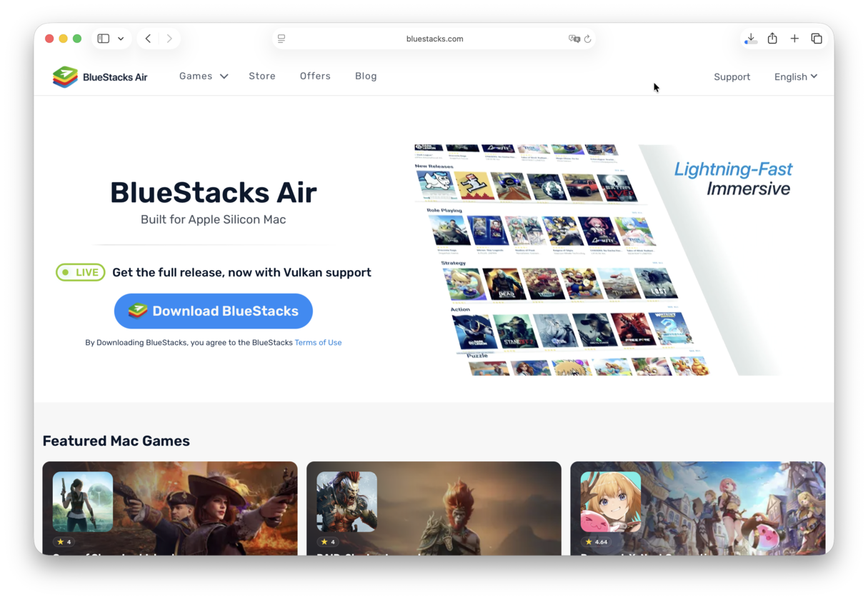Screen dimensions: 868x600
Task: Open the Support link
Action: pos(732,76)
